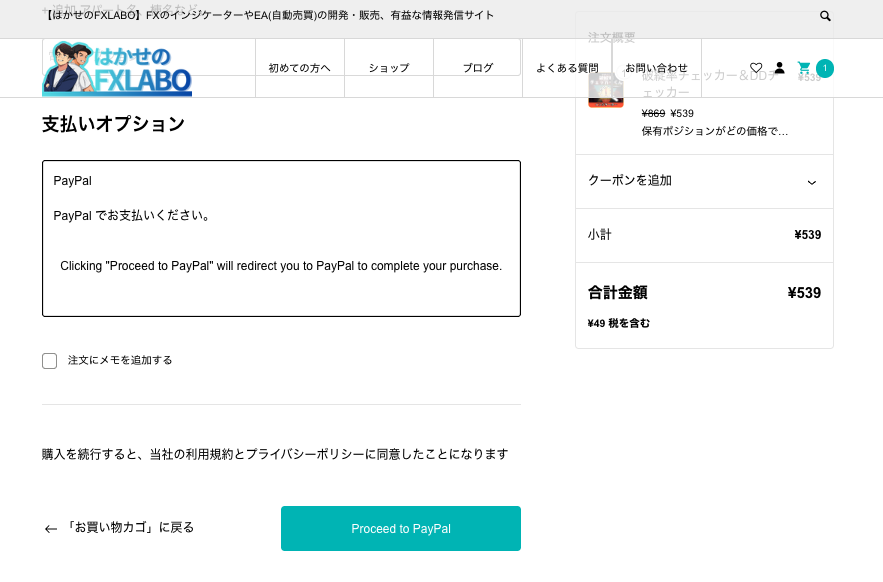Enable the 注文にメモを追加する checkbox

50,361
